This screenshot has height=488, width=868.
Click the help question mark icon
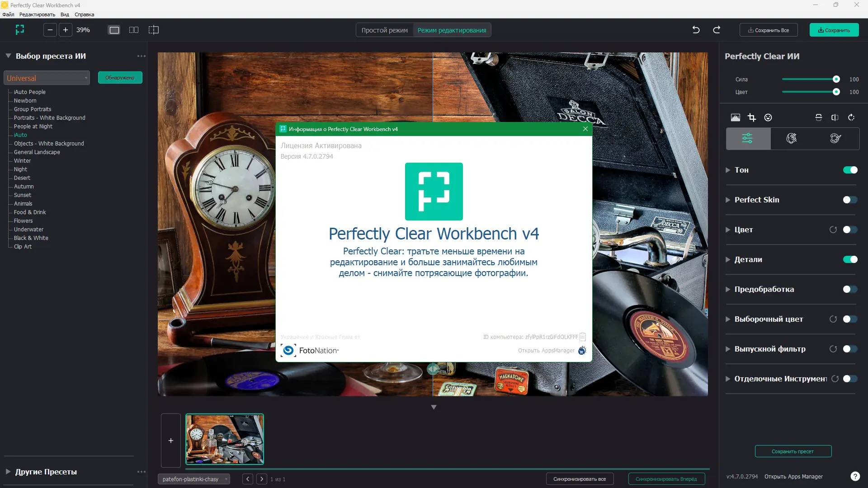click(x=855, y=476)
